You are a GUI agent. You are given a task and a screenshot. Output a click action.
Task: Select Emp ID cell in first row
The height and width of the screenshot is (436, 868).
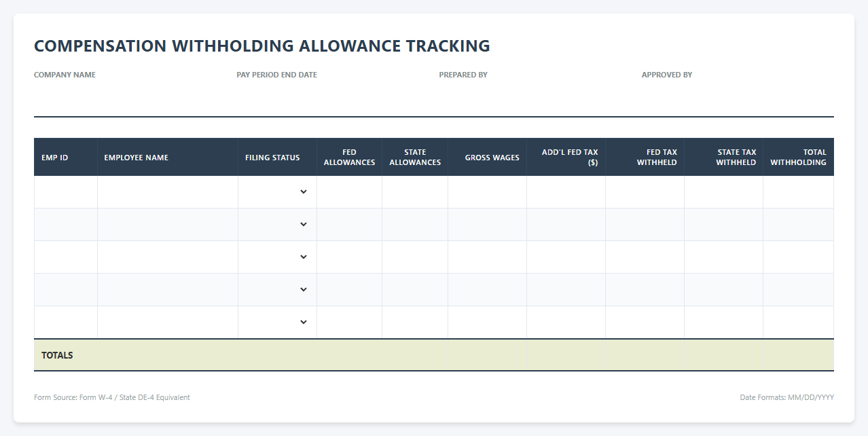click(66, 192)
